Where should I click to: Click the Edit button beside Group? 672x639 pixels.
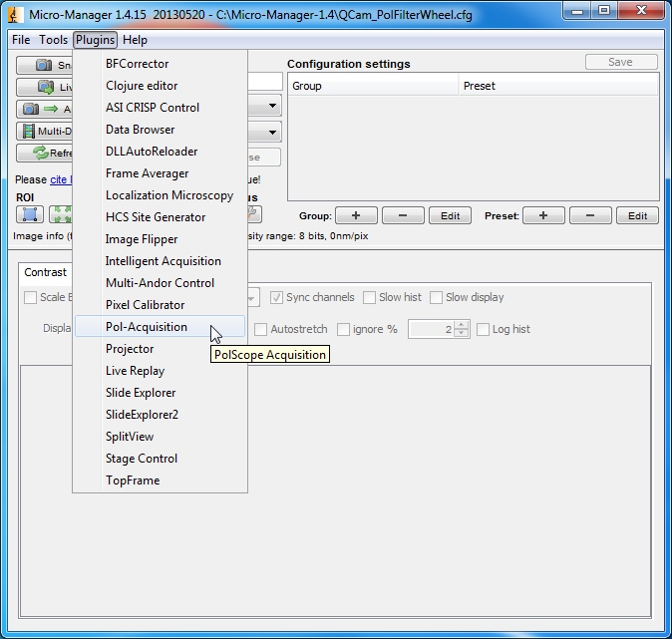451,215
